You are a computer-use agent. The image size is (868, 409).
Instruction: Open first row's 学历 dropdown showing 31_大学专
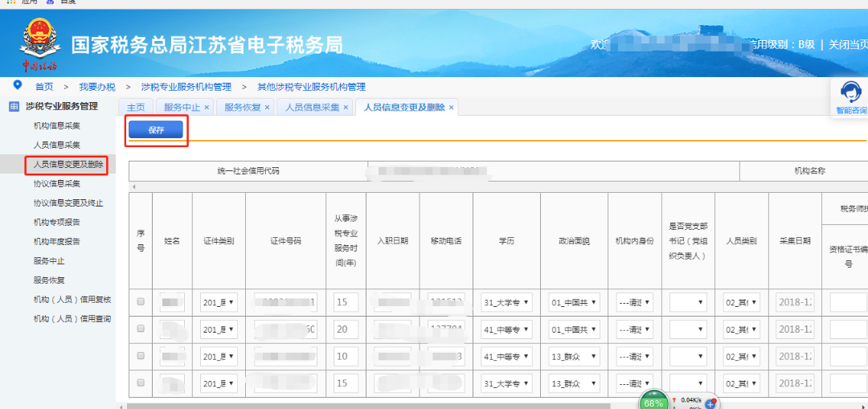(506, 302)
